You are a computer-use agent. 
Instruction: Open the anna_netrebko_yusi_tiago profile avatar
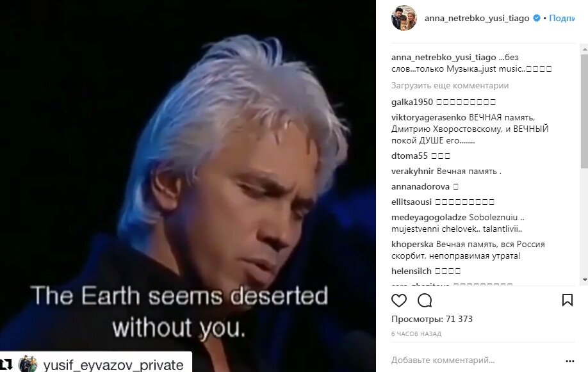click(x=404, y=18)
